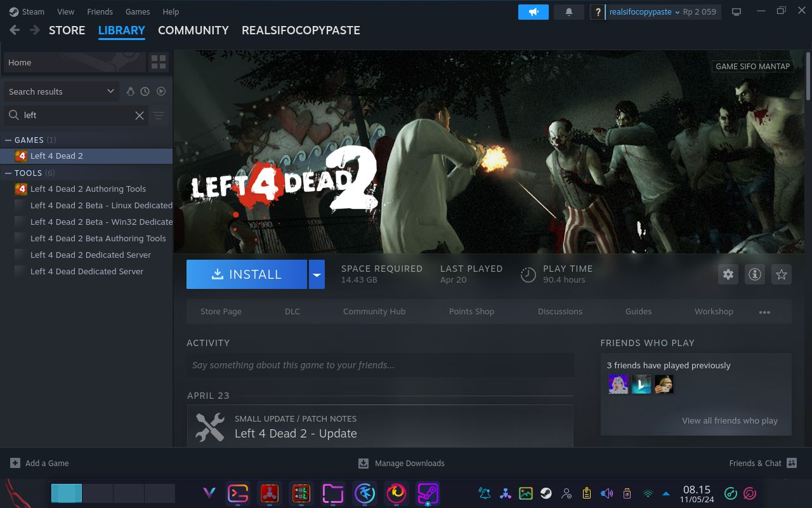Open Manage Downloads
812x508 pixels.
point(402,463)
